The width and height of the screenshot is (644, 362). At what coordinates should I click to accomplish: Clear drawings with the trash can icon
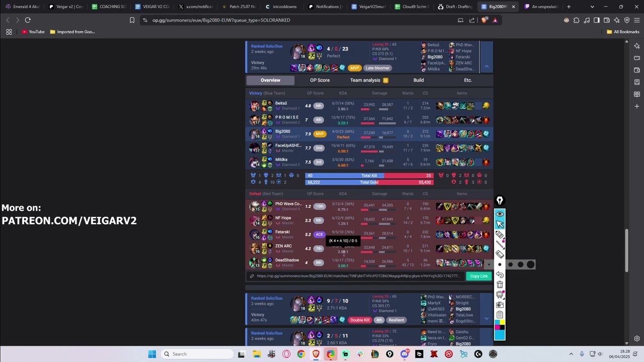(x=500, y=285)
